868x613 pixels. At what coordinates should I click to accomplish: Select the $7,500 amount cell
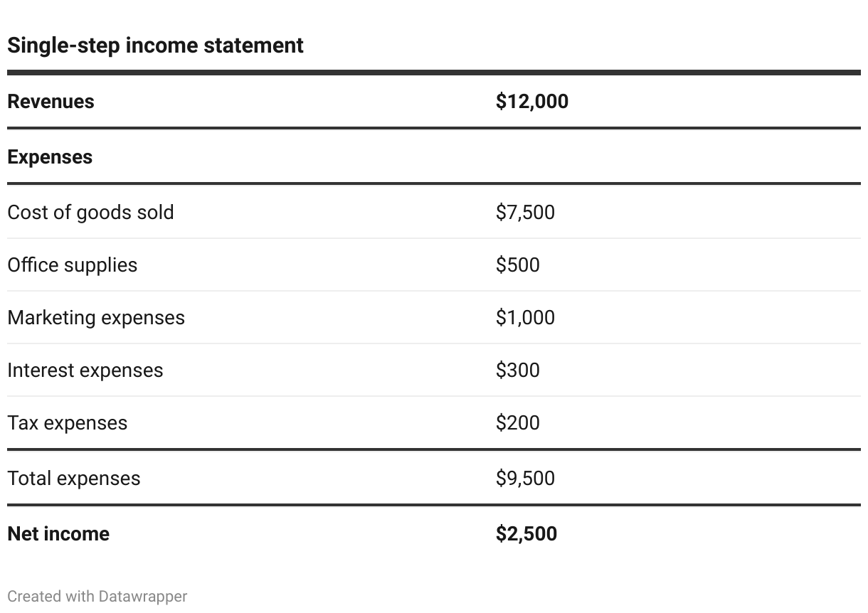point(524,213)
